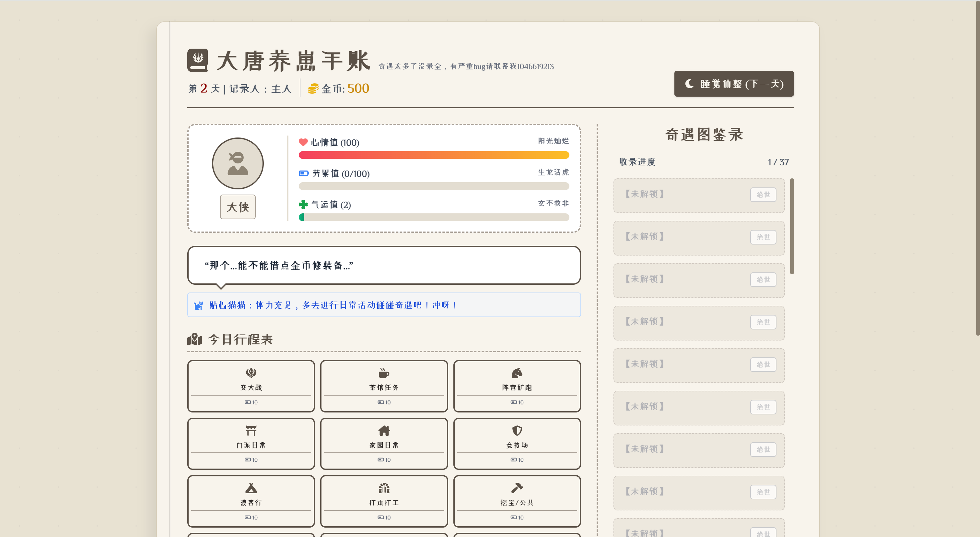Click the cat icon in 贴心猫猫 tip

tap(199, 305)
